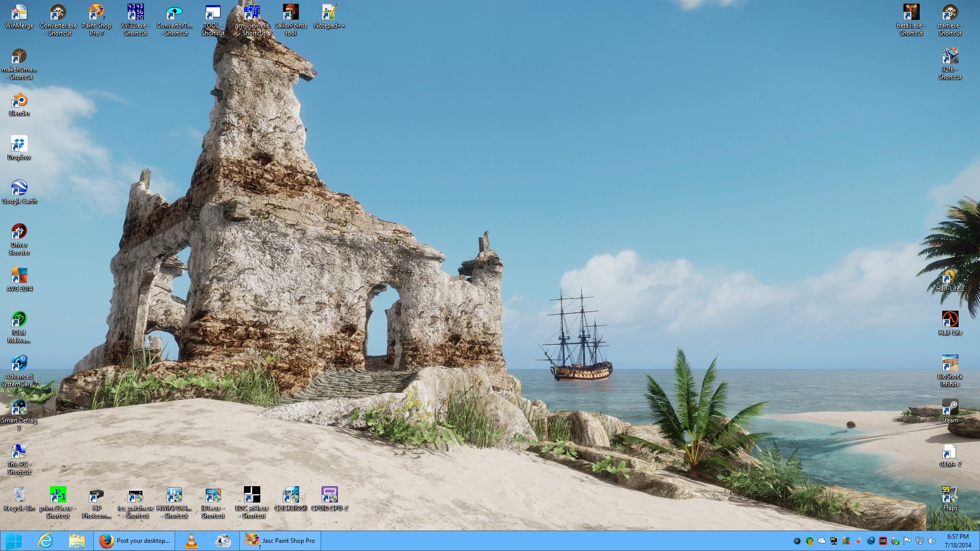Screen dimensions: 980x551
Task: Open Blender from the desktop
Action: [x=19, y=105]
